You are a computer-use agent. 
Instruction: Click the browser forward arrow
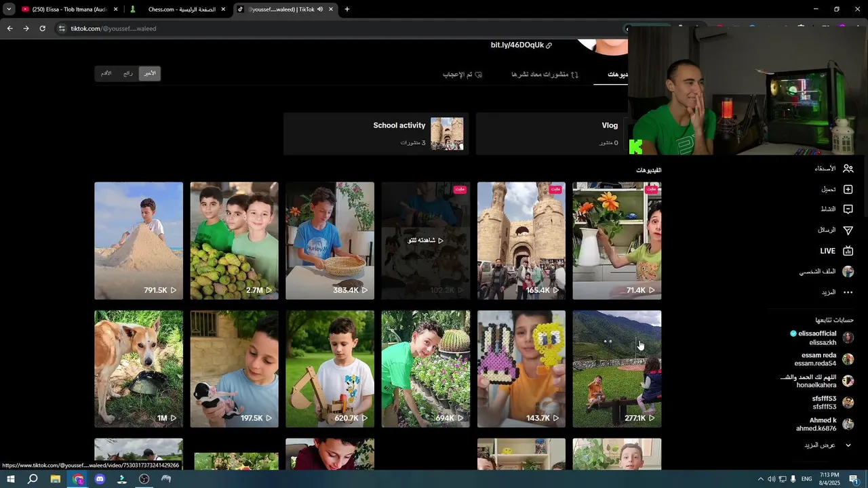click(26, 28)
